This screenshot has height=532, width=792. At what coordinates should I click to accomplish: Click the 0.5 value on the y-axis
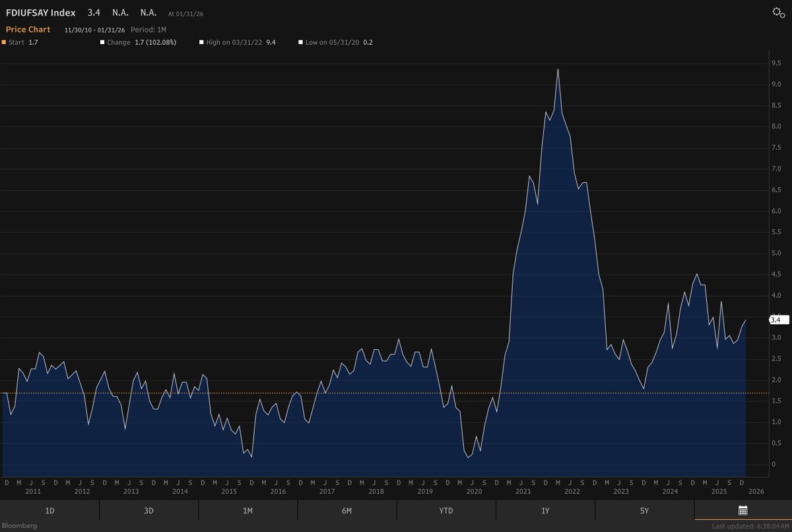point(776,444)
